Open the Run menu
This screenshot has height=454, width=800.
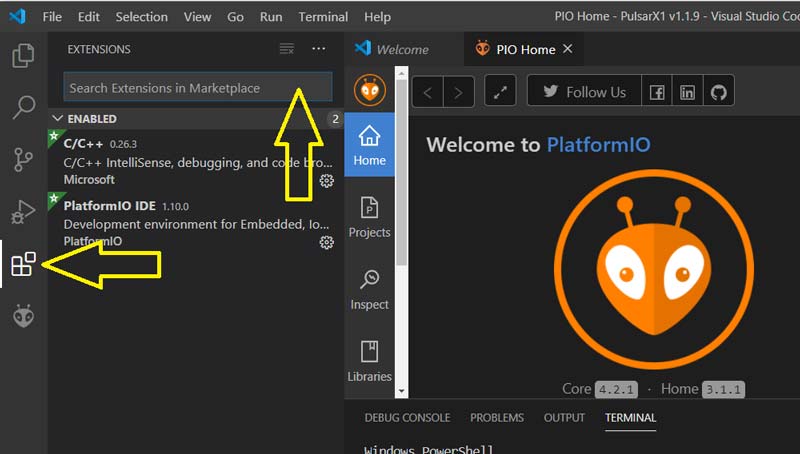point(271,17)
